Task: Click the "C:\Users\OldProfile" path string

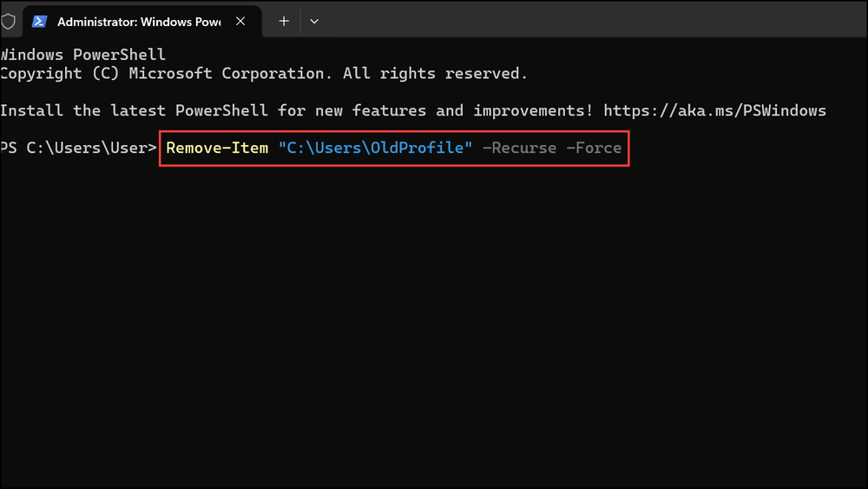Action: (x=375, y=148)
